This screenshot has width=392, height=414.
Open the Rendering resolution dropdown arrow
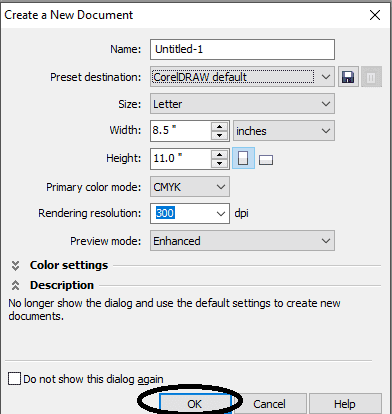221,213
